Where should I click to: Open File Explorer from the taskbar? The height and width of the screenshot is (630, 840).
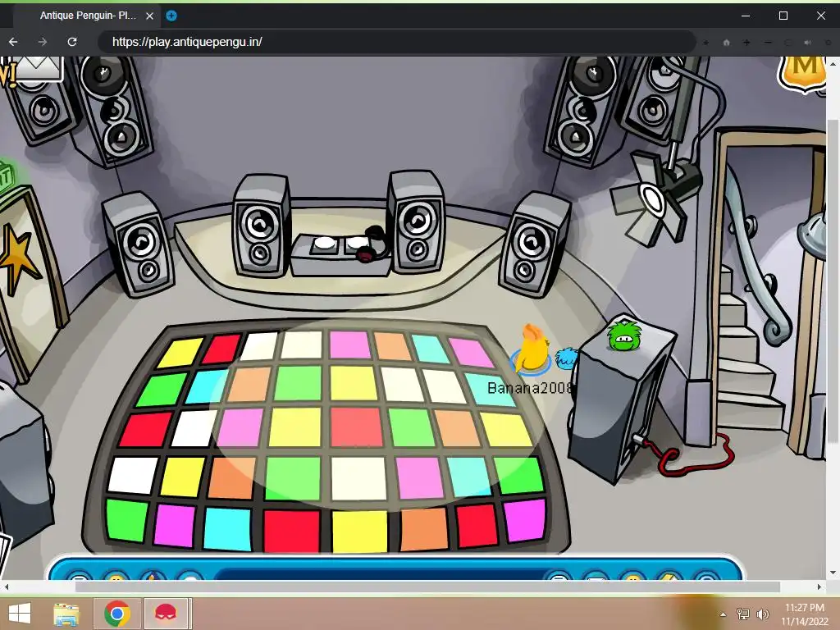coord(66,614)
